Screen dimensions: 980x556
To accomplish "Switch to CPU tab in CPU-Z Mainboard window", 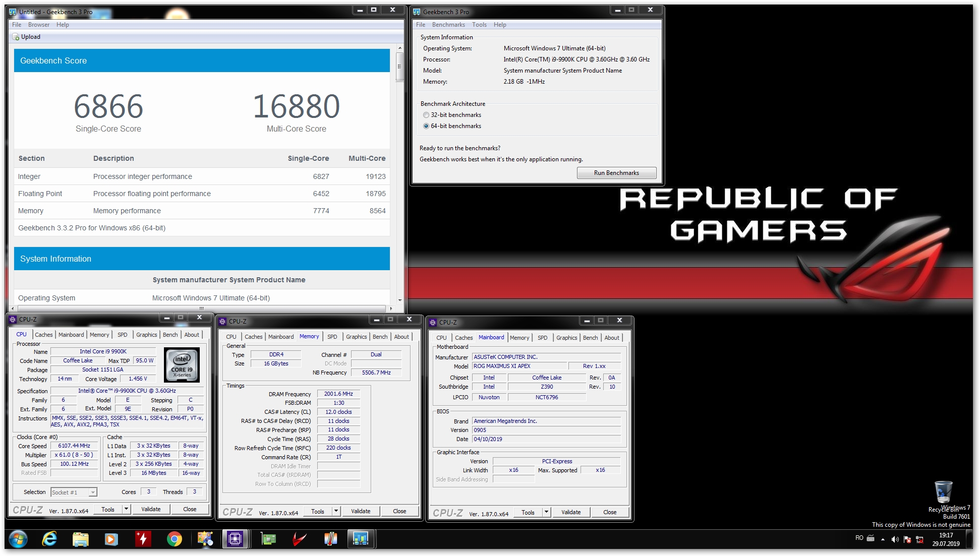I will (x=441, y=338).
